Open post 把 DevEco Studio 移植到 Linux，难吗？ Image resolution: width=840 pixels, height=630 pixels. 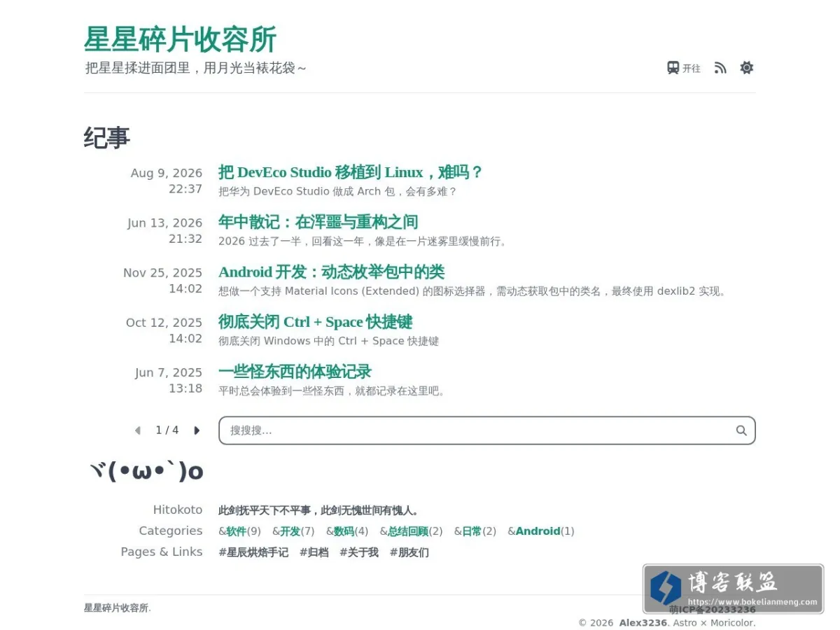click(351, 172)
